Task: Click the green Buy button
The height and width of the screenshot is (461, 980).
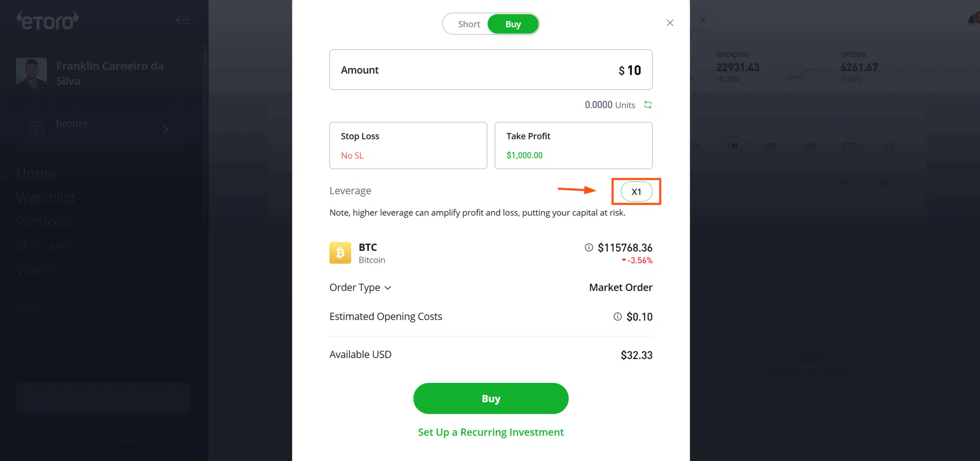Action: click(x=491, y=398)
